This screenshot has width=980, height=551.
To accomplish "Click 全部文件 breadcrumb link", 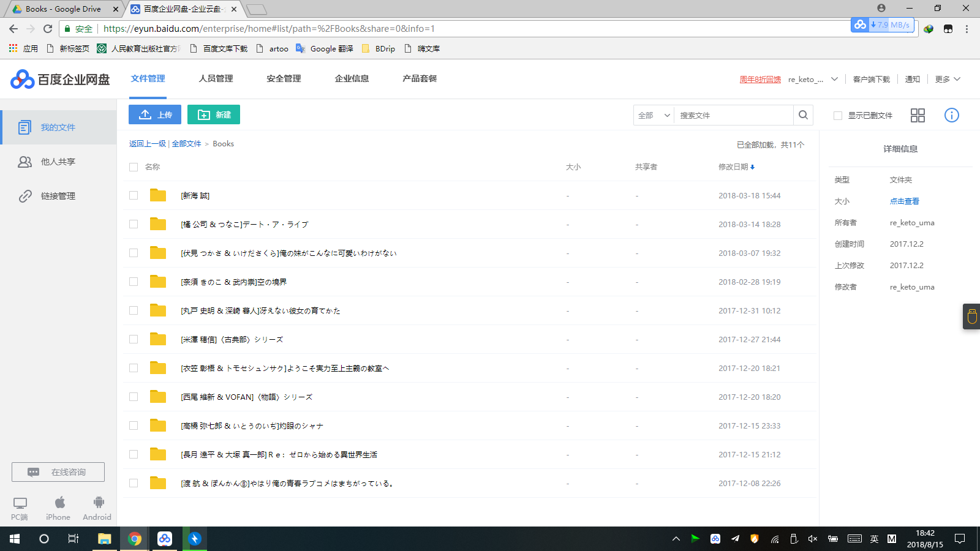I will tap(187, 144).
